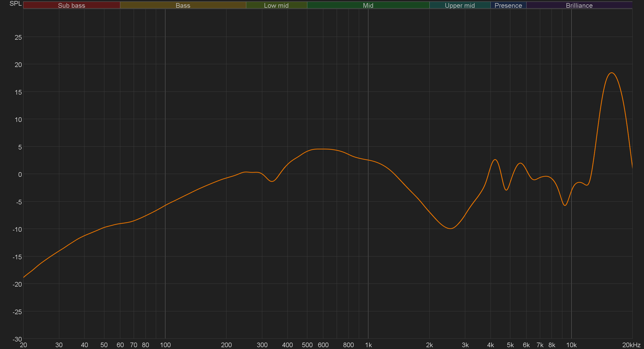Click the 2k frequency axis label
Viewport: 644px width, 349px height.
[x=429, y=345]
